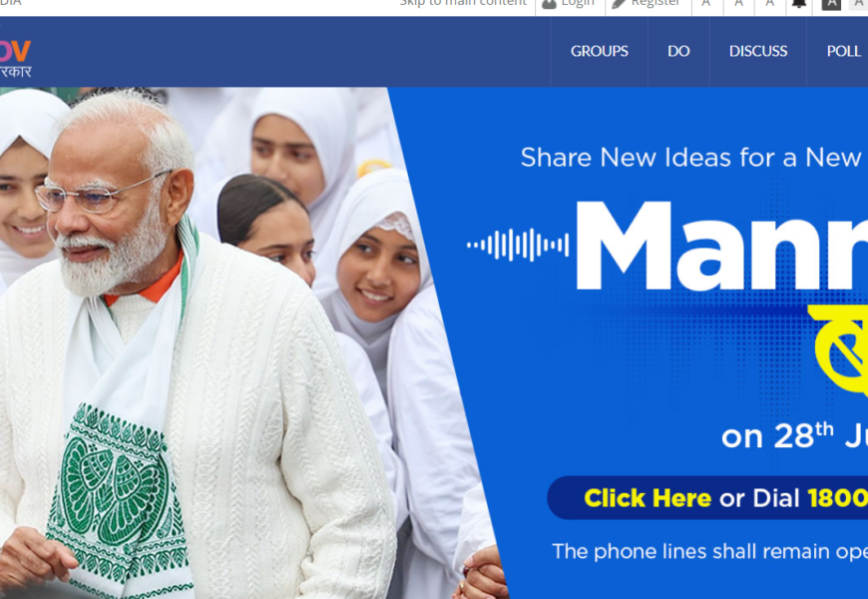
Task: Click the sound waveform icon beside Mann
Action: [x=518, y=245]
